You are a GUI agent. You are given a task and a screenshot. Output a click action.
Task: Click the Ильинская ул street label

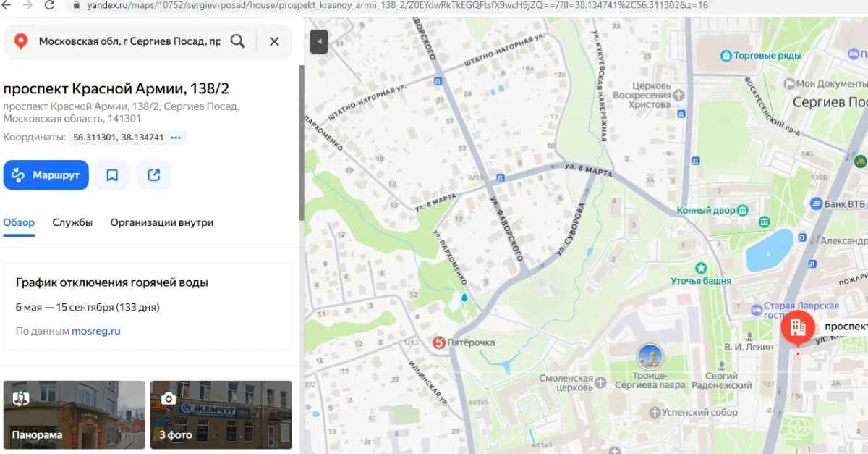point(427,382)
